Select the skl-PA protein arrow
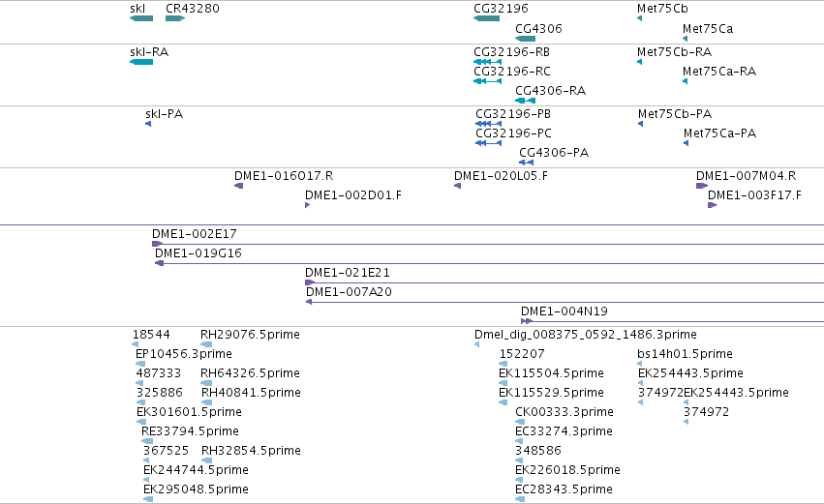 [148, 124]
